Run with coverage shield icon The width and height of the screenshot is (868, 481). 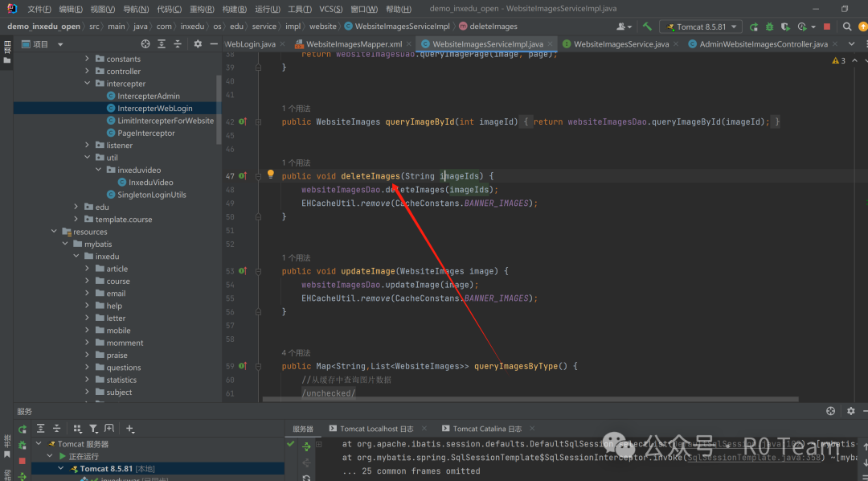click(785, 27)
